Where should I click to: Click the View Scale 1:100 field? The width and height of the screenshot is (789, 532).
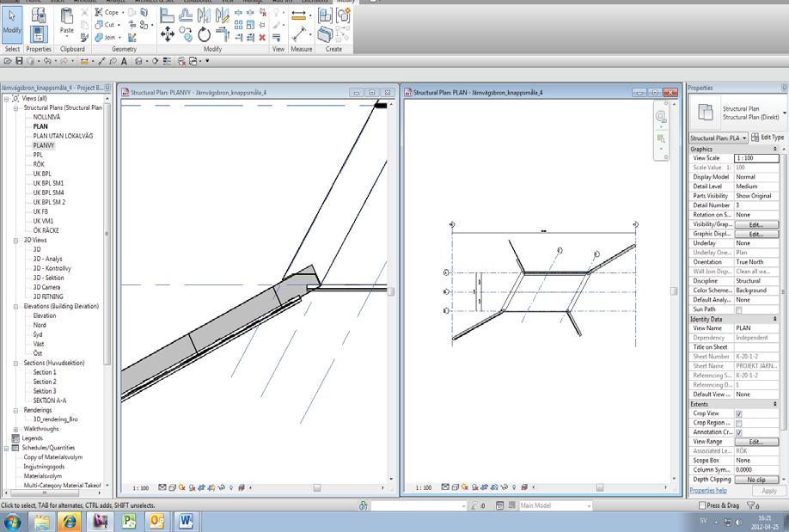click(756, 158)
